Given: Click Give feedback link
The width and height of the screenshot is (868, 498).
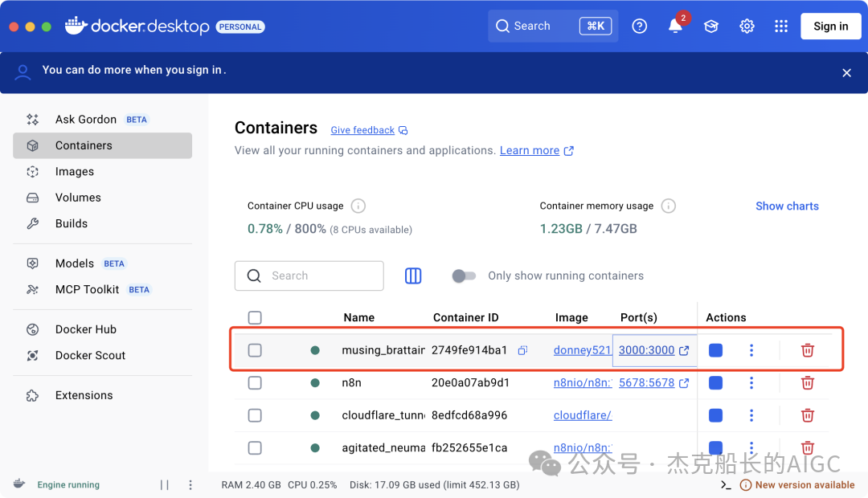Looking at the screenshot, I should click(x=362, y=130).
